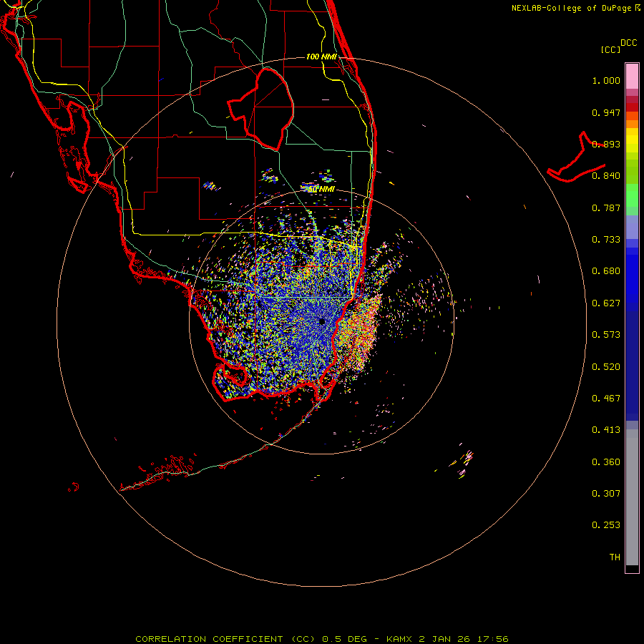
Task: Click the 0.947 color scale value
Action: click(x=606, y=112)
